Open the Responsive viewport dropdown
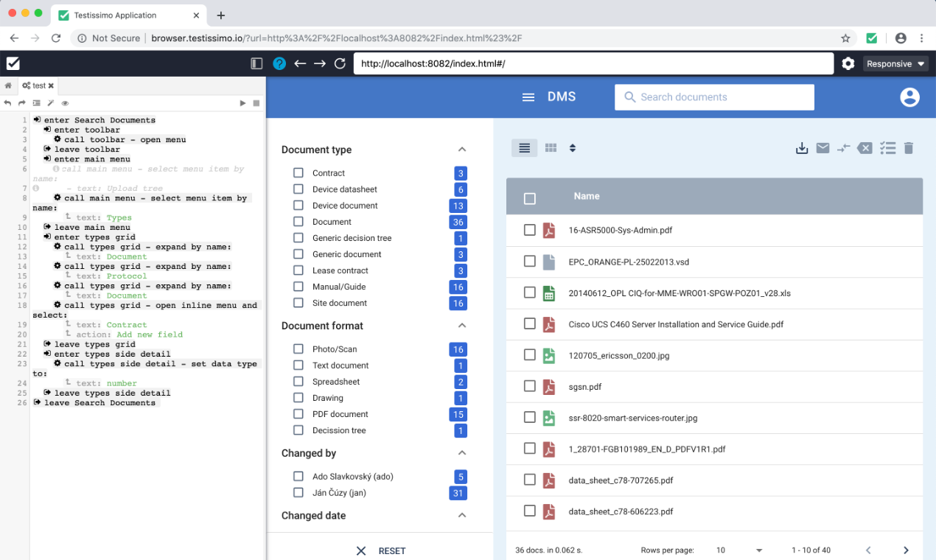 pos(896,64)
